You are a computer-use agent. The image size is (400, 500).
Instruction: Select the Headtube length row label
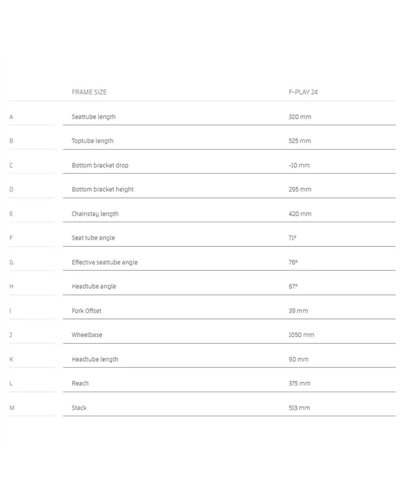(x=95, y=359)
